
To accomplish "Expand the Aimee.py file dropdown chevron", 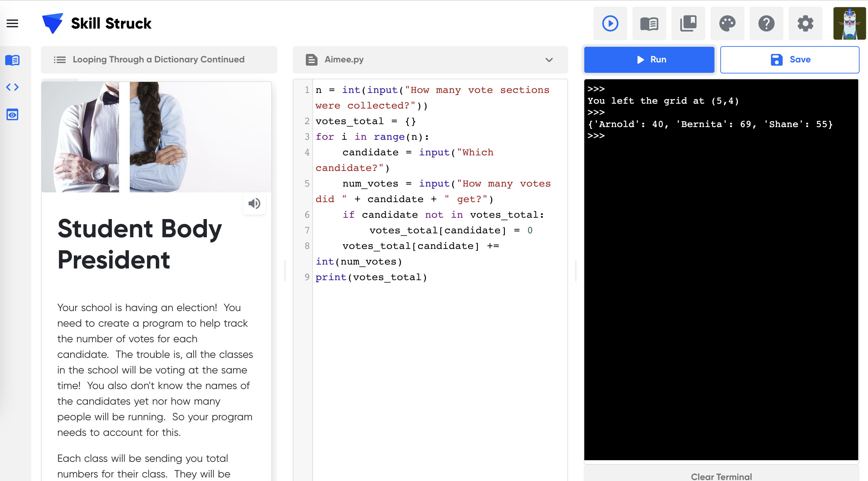I will (x=549, y=60).
